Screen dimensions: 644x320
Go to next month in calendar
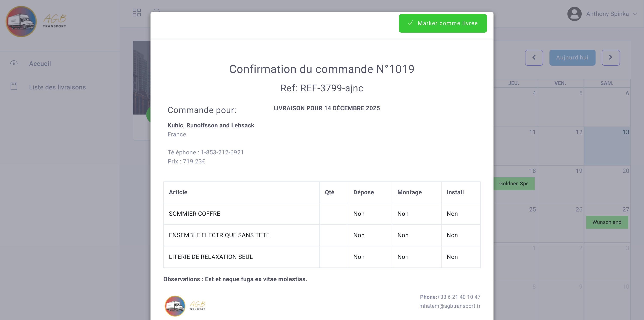coord(611,57)
